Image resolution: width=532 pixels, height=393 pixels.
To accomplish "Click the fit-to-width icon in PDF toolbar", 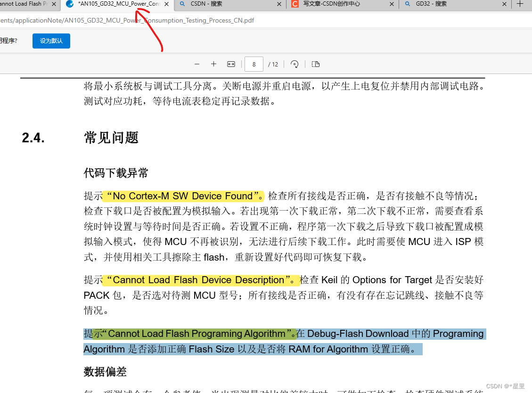I will (x=230, y=64).
